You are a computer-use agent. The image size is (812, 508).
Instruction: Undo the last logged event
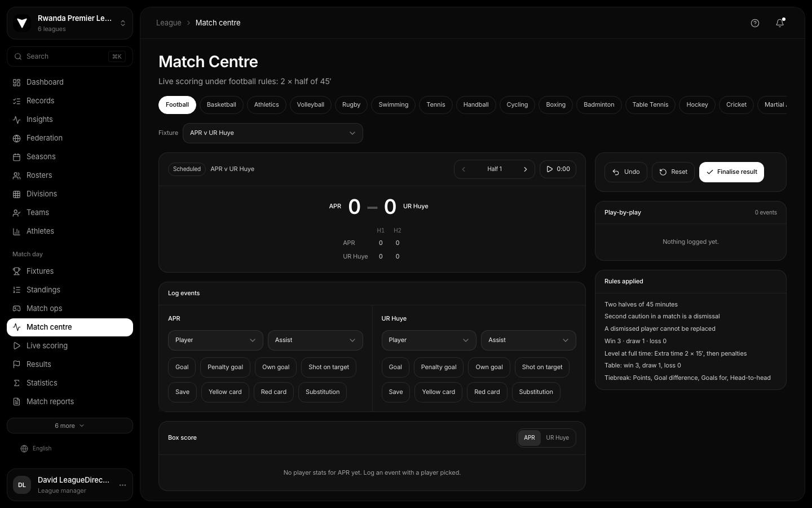click(x=626, y=172)
